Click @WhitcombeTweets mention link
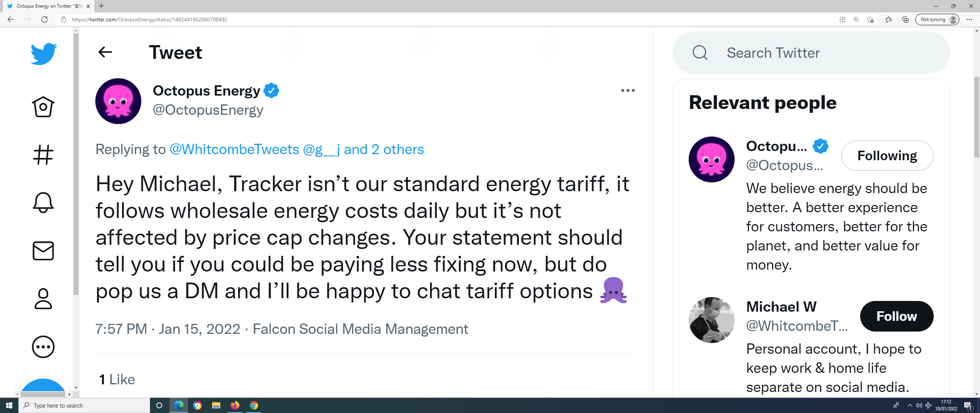Image resolution: width=980 pixels, height=413 pixels. click(x=234, y=149)
